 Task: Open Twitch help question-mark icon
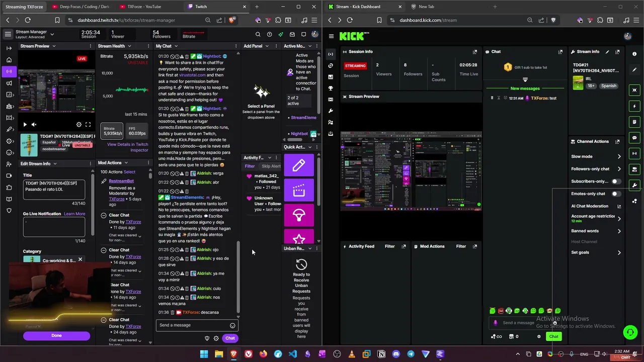[x=269, y=34]
